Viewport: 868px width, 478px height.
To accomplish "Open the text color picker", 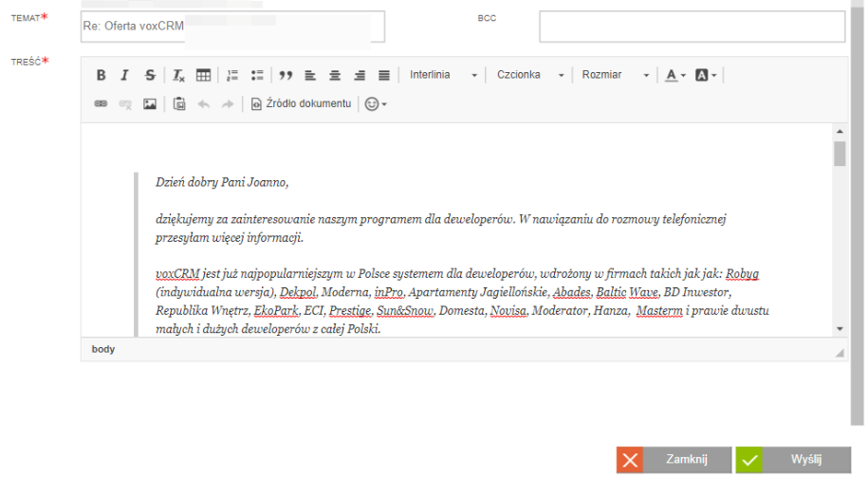I will tap(675, 75).
